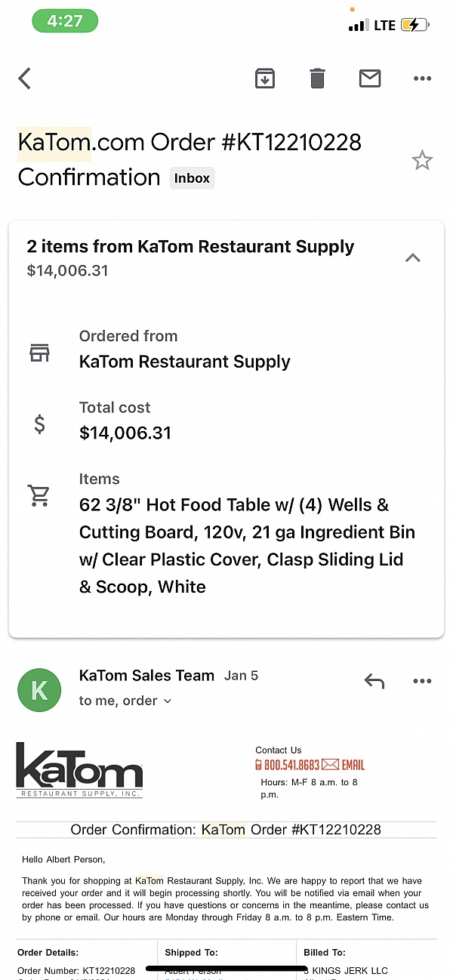Select the Order Details tab section
This screenshot has width=453, height=980.
click(x=51, y=952)
